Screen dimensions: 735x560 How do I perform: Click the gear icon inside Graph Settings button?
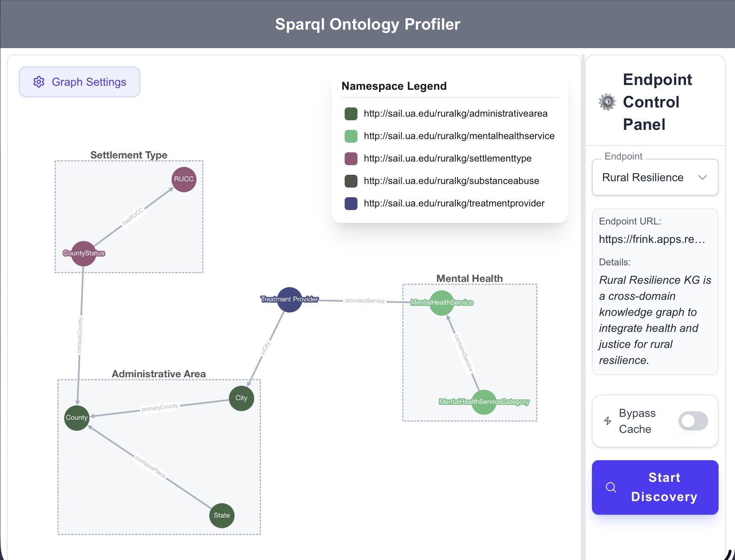tap(38, 82)
